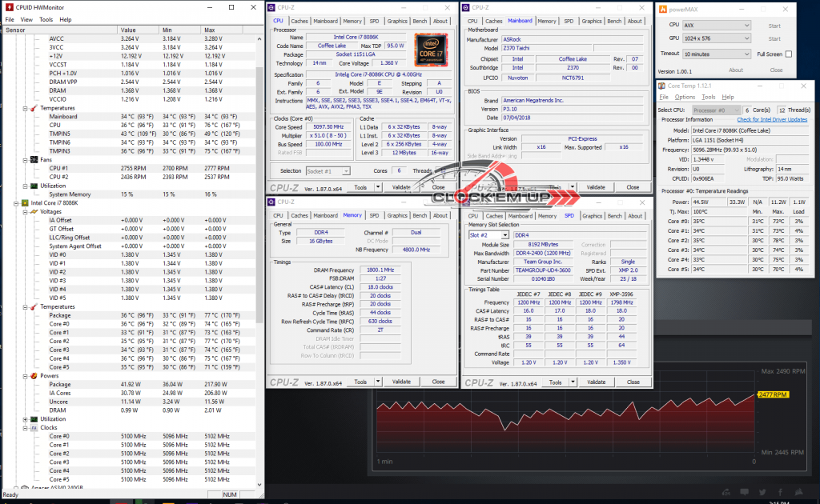The width and height of the screenshot is (820, 504).
Task: Open the Help menu in HWMonitor
Action: 66,19
